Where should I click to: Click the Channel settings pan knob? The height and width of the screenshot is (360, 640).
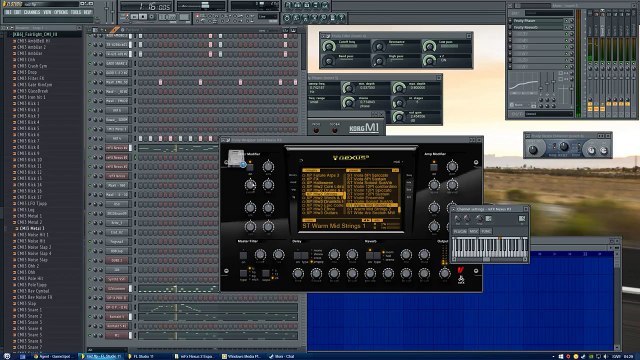click(x=458, y=219)
